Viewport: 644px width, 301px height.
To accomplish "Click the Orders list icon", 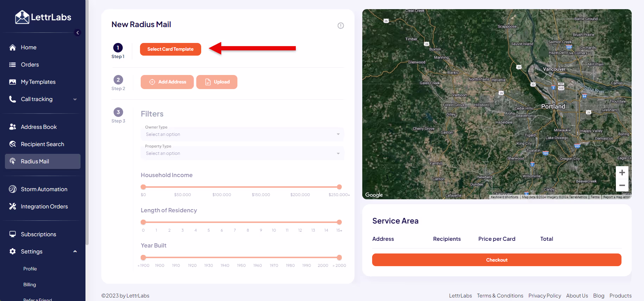I will [x=13, y=65].
